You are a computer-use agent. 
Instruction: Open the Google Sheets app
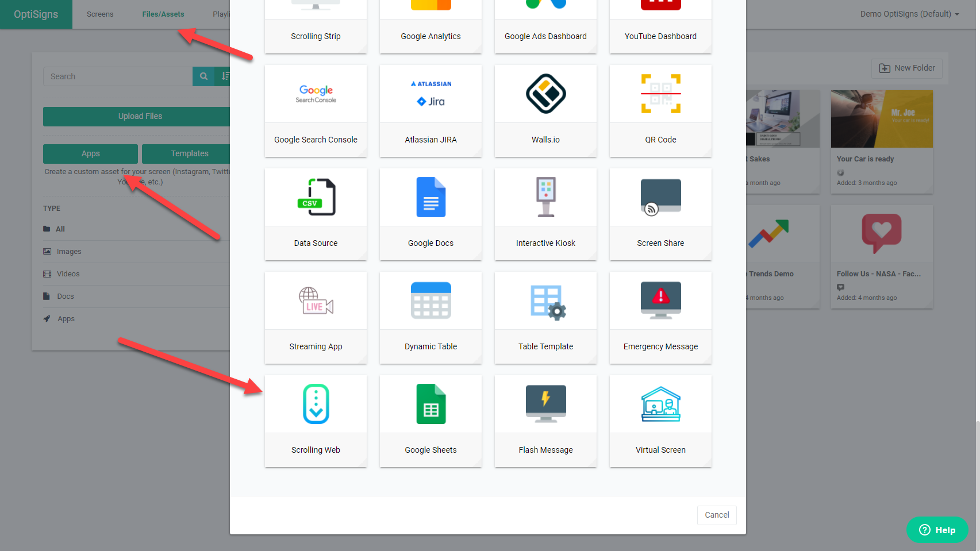pos(431,421)
